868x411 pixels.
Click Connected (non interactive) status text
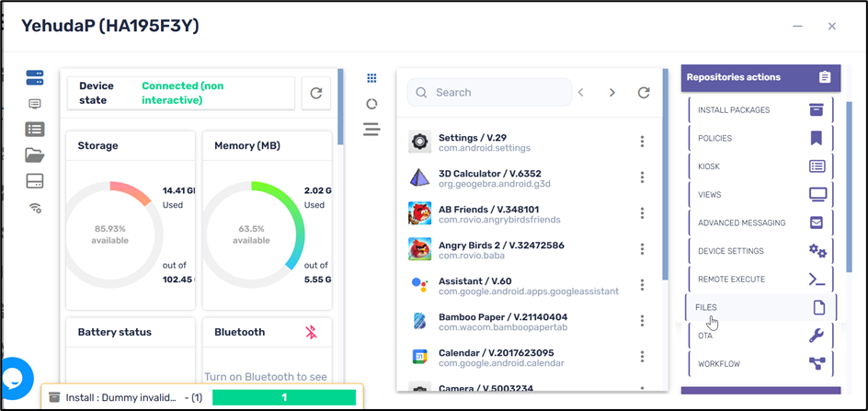183,93
